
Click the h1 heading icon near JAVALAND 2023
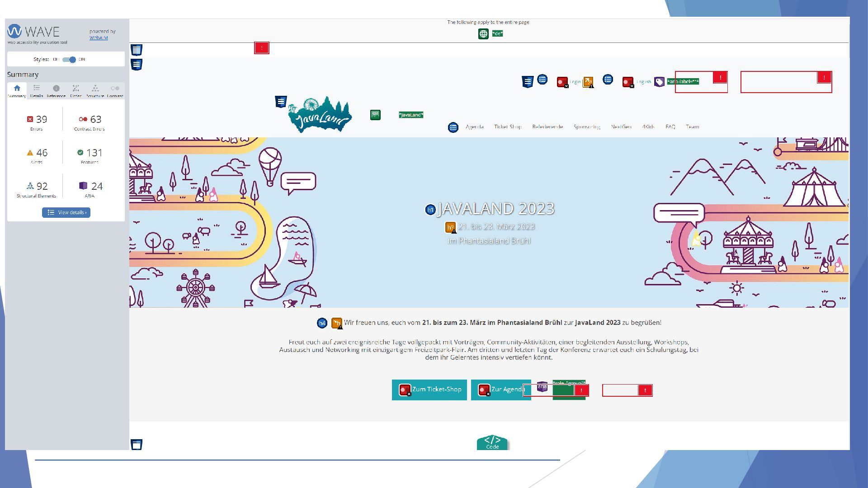430,210
